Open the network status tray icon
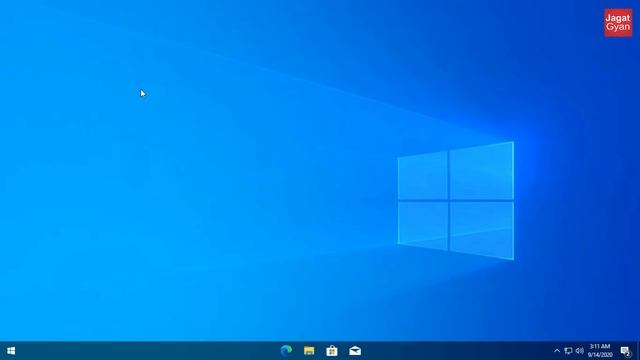This screenshot has width=640, height=360. [x=568, y=351]
